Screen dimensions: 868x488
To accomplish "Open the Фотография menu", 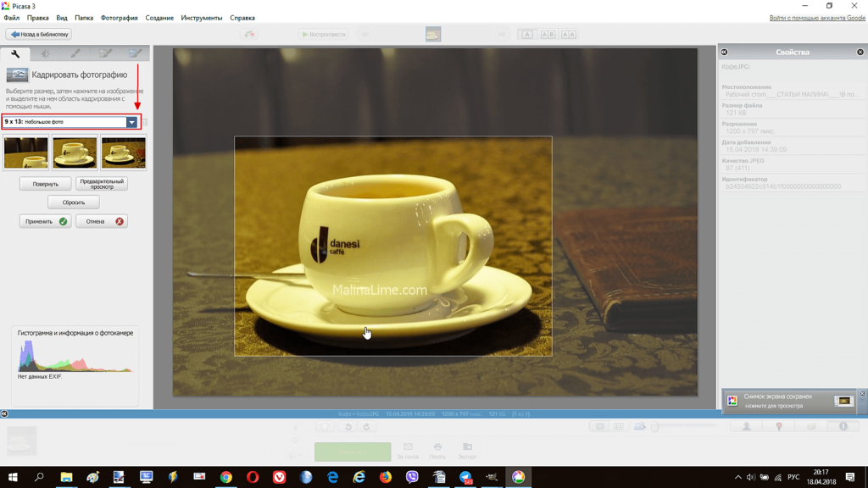I will pyautogui.click(x=119, y=18).
